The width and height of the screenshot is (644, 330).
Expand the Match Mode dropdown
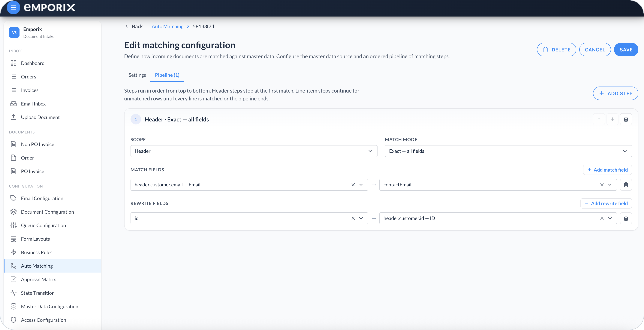click(x=508, y=151)
